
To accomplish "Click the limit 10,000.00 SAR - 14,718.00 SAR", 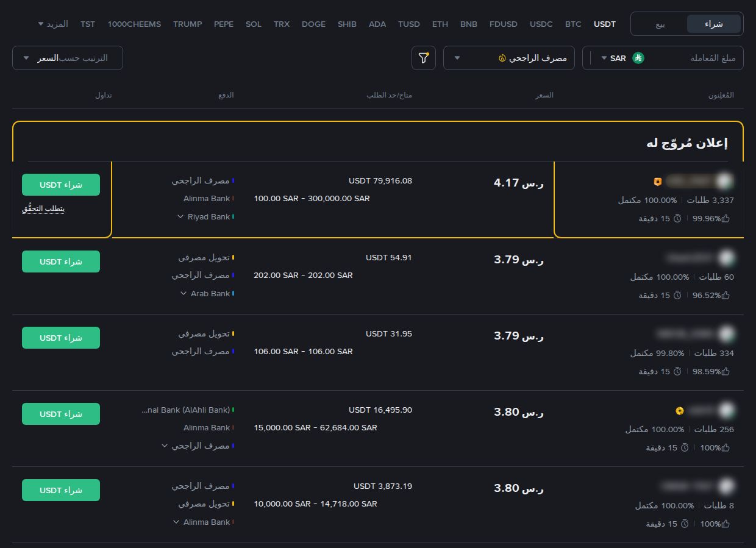I will click(x=315, y=504).
